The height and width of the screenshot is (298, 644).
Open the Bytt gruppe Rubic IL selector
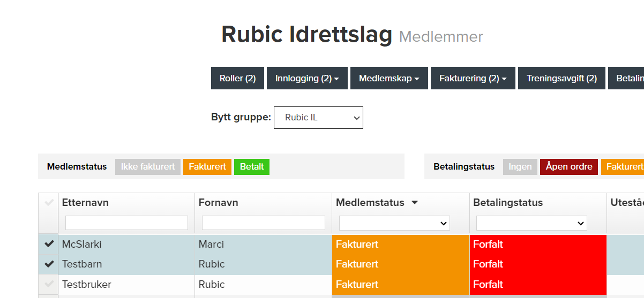318,118
